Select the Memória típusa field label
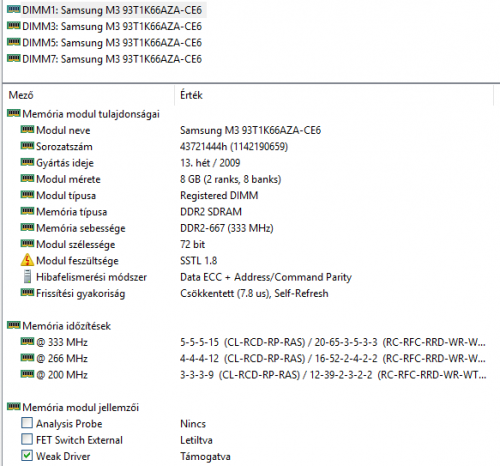The height and width of the screenshot is (466, 500). pyautogui.click(x=72, y=212)
